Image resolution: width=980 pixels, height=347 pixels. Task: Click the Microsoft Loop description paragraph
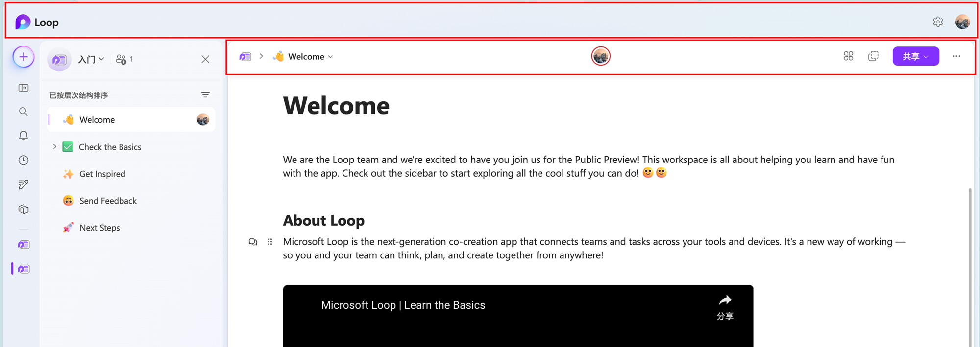click(x=594, y=249)
